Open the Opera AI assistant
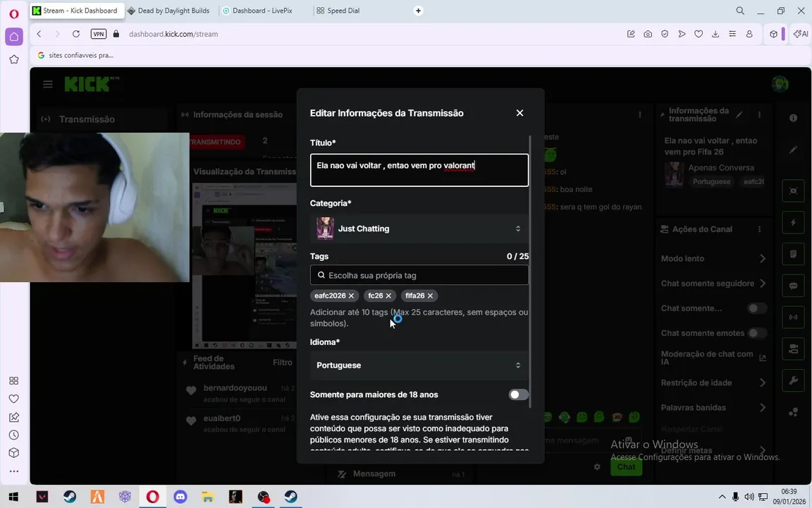Screen dimensions: 812x508 click(800, 34)
